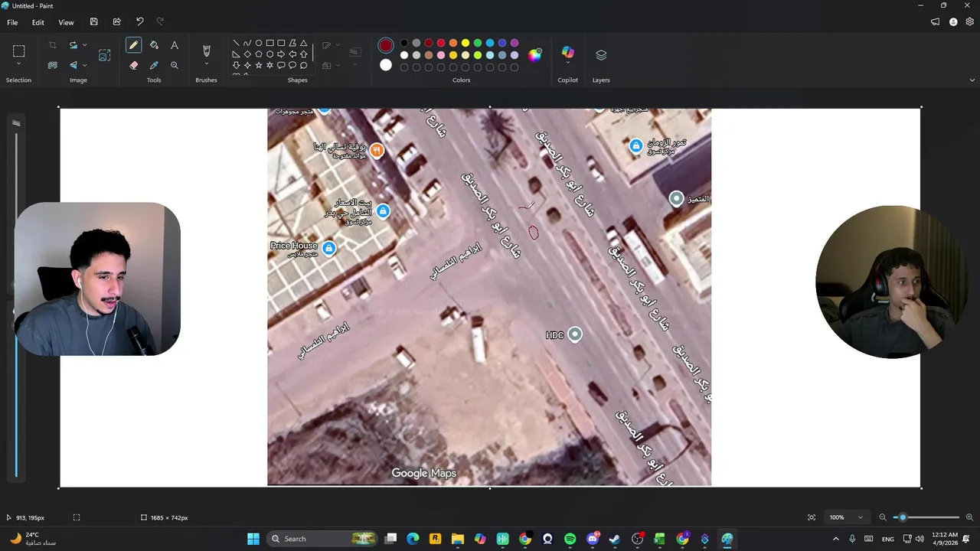This screenshot has height=551, width=980.
Task: Open File Explorer from the taskbar
Action: point(458,539)
